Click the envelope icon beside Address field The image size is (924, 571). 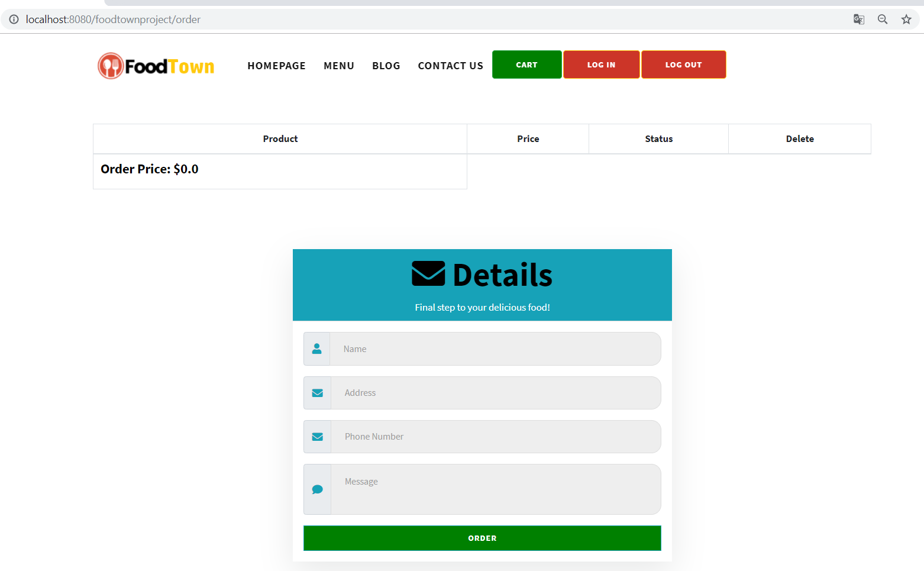pyautogui.click(x=318, y=393)
